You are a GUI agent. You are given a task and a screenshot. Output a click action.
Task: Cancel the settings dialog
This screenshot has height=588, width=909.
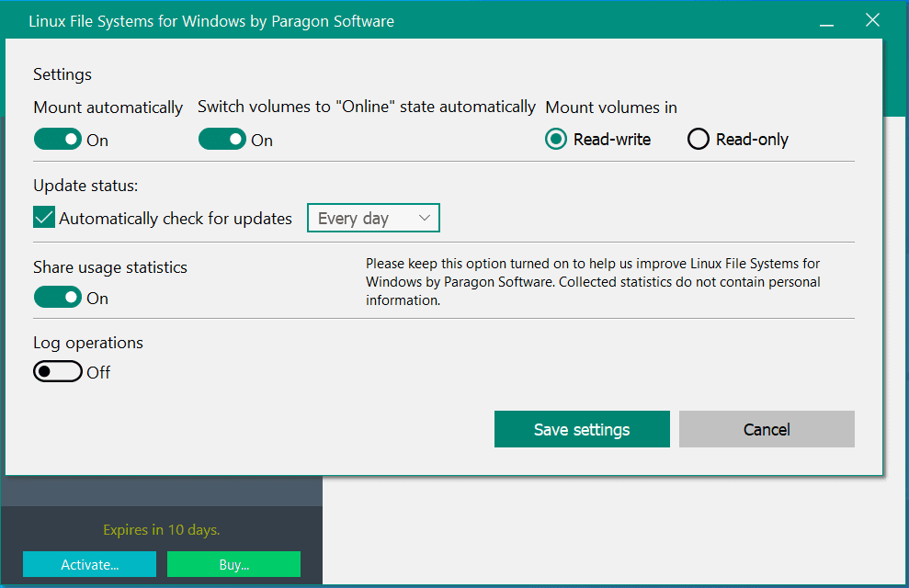(767, 429)
